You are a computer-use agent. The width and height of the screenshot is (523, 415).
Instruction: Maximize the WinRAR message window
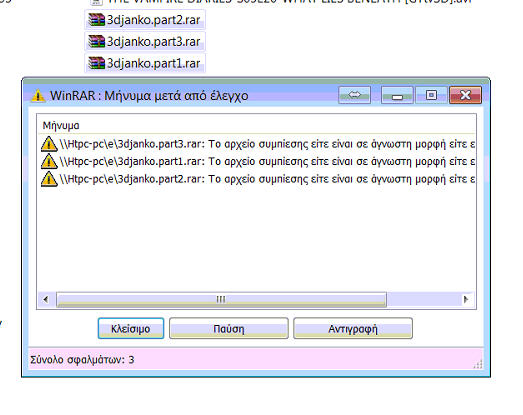pyautogui.click(x=431, y=95)
